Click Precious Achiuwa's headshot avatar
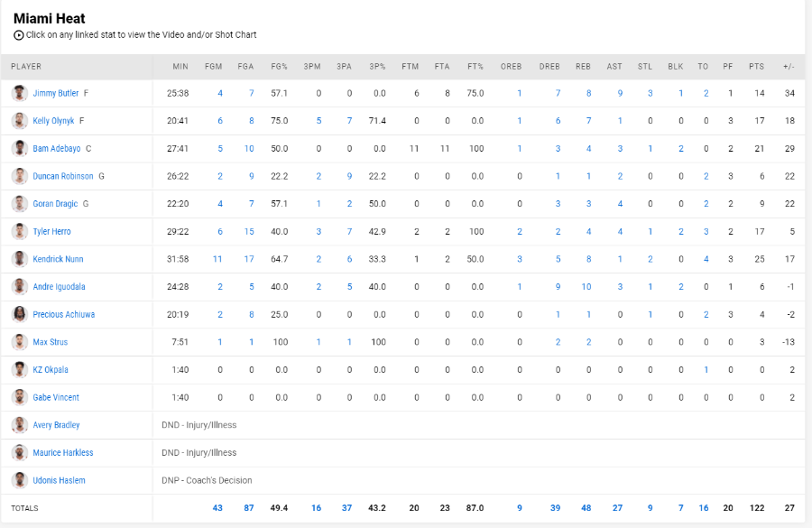Image resolution: width=812 pixels, height=528 pixels. (20, 314)
